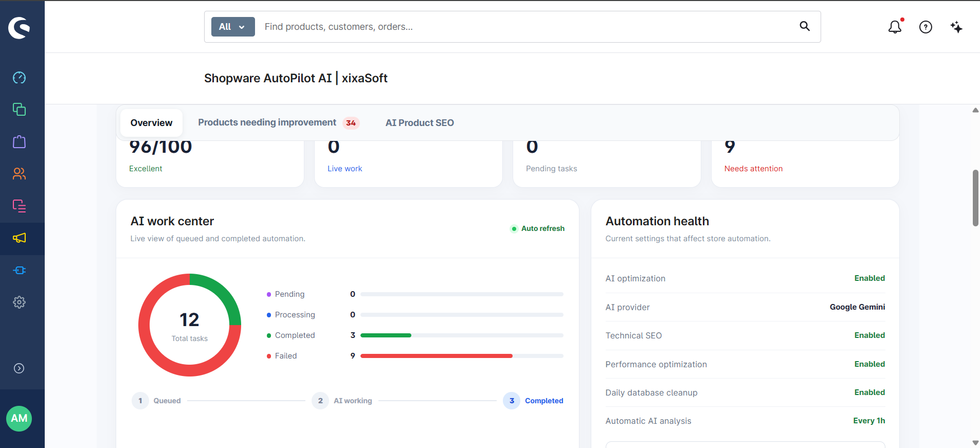Screen dimensions: 980x448
Task: Open the AI sparkle assistant icon
Action: tap(956, 27)
